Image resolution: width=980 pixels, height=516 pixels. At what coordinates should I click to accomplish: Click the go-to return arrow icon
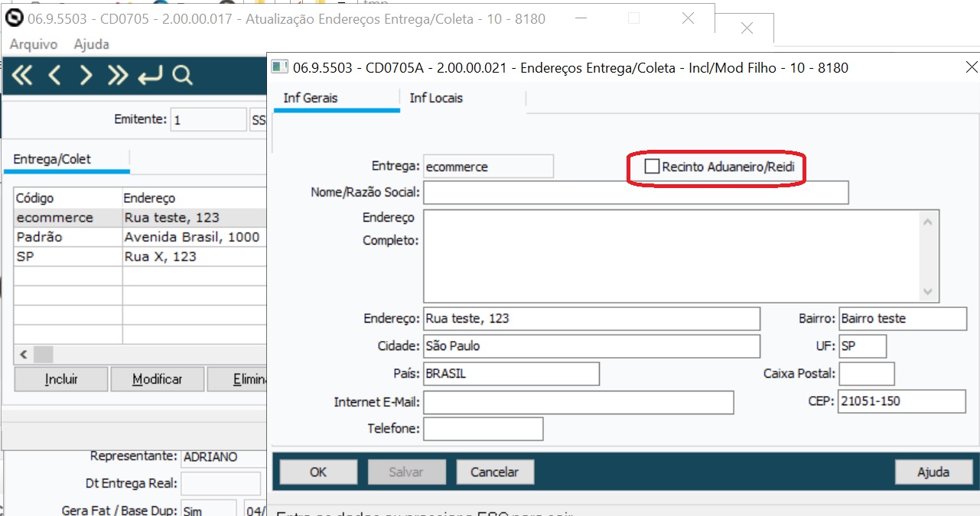[150, 75]
